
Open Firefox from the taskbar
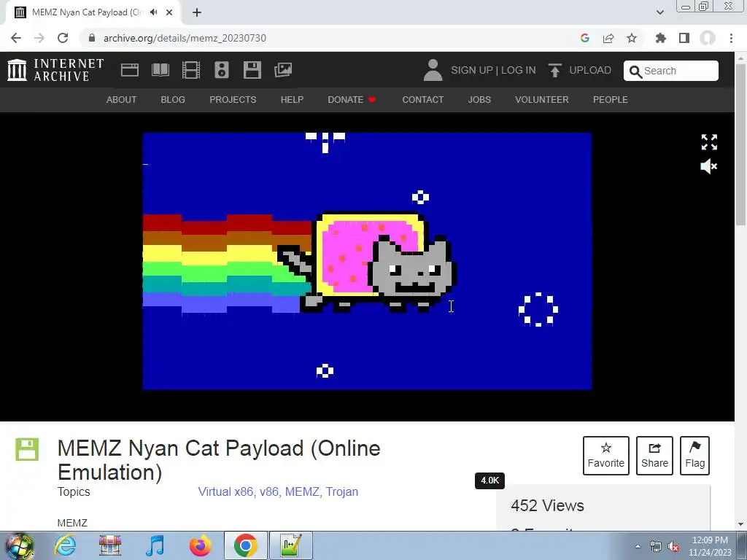(x=200, y=545)
